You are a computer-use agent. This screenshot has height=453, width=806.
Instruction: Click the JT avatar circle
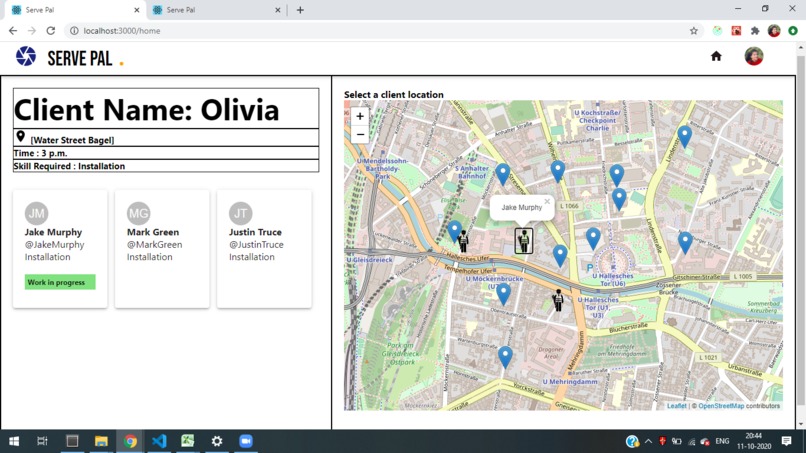(x=241, y=213)
